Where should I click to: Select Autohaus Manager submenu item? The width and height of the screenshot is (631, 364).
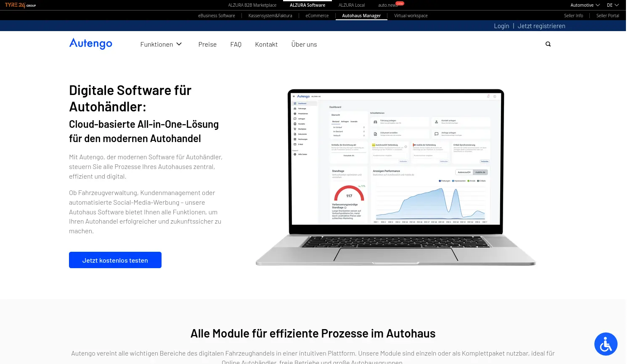coord(361,16)
